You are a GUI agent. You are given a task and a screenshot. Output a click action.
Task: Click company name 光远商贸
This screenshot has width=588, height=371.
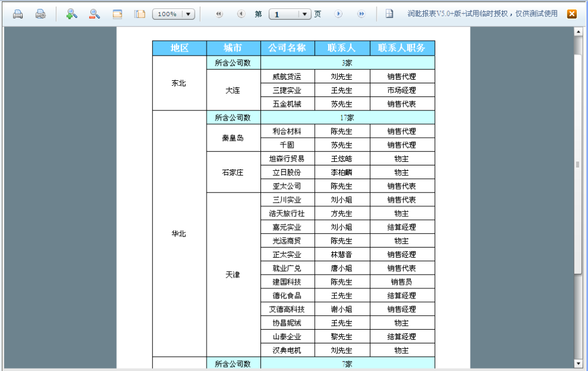(x=287, y=241)
